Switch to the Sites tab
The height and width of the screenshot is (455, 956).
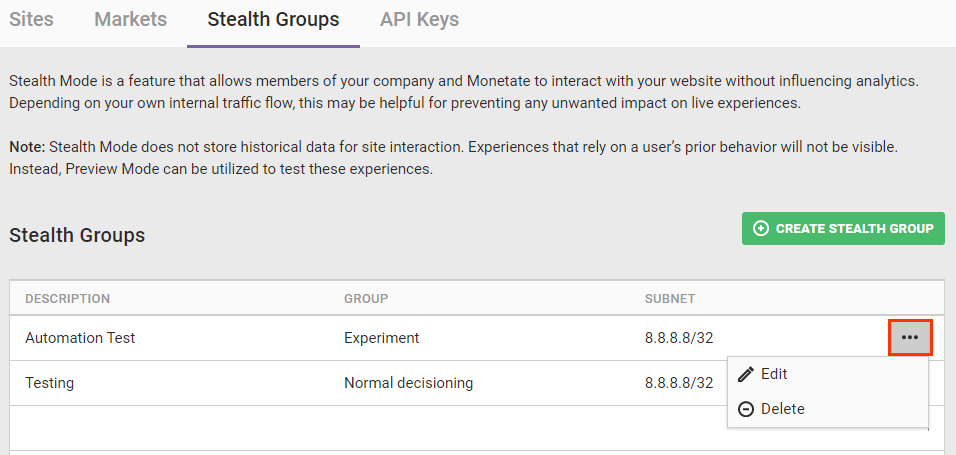point(31,19)
